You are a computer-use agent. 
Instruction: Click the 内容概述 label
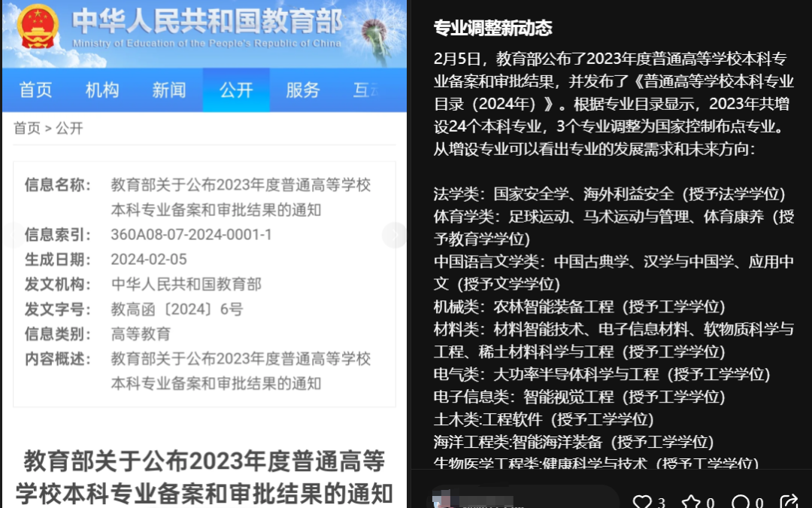pos(57,359)
